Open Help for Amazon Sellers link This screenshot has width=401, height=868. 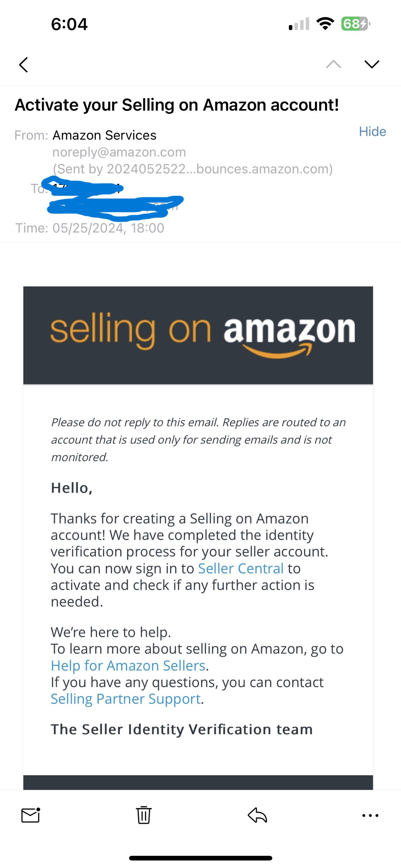point(128,665)
